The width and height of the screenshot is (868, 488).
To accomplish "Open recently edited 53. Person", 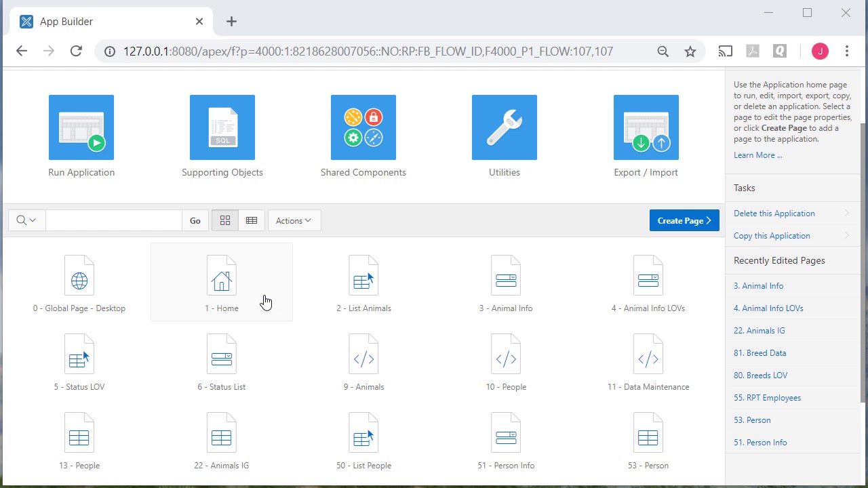I will (752, 420).
